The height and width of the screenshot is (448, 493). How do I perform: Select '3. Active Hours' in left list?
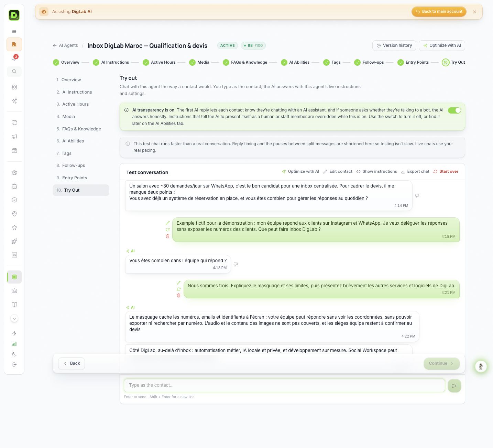pos(81,104)
